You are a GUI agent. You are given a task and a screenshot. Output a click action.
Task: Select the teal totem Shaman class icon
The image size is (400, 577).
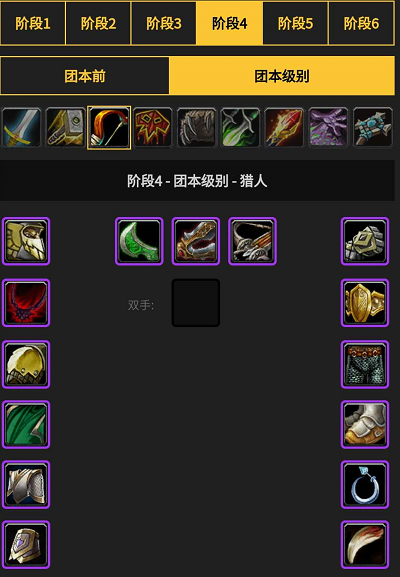point(372,128)
